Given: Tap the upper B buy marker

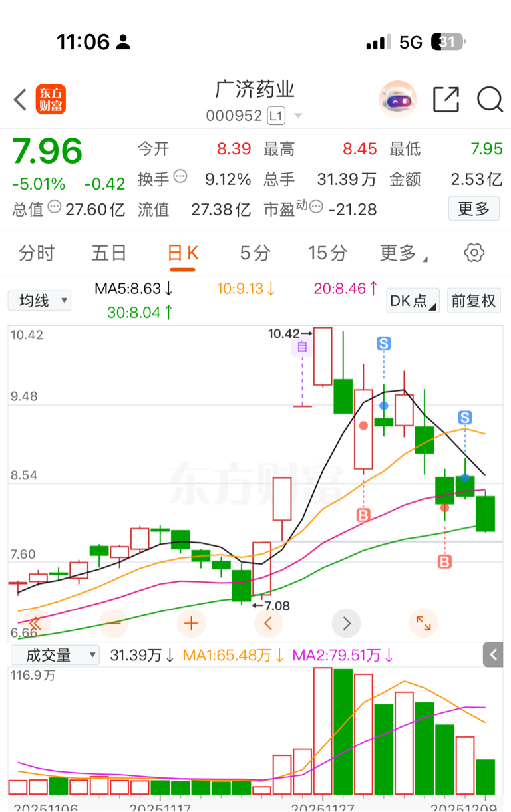Looking at the screenshot, I should click(x=363, y=515).
